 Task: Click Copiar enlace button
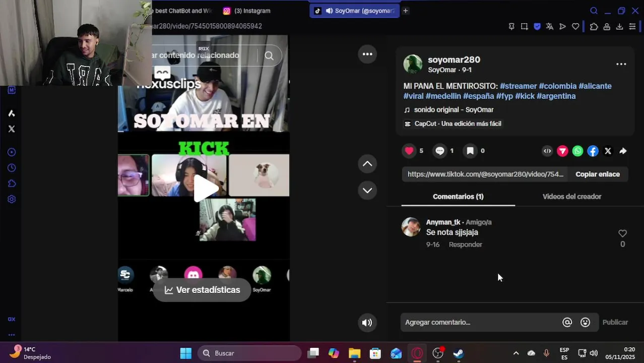598,174
